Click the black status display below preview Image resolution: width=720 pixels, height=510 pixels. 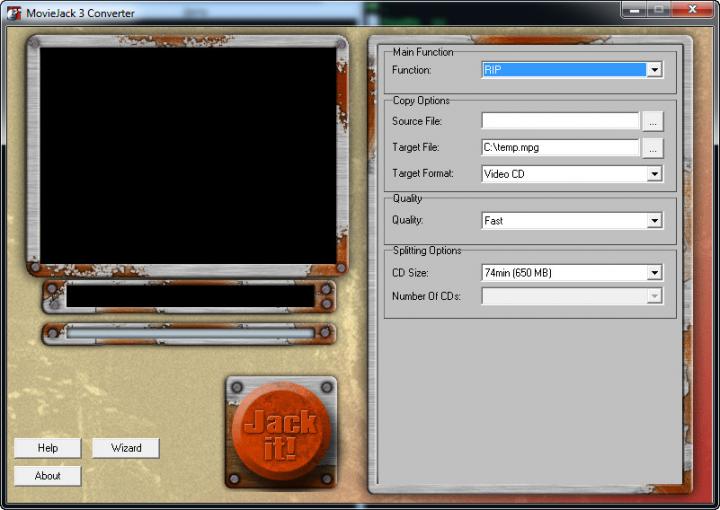(x=190, y=296)
